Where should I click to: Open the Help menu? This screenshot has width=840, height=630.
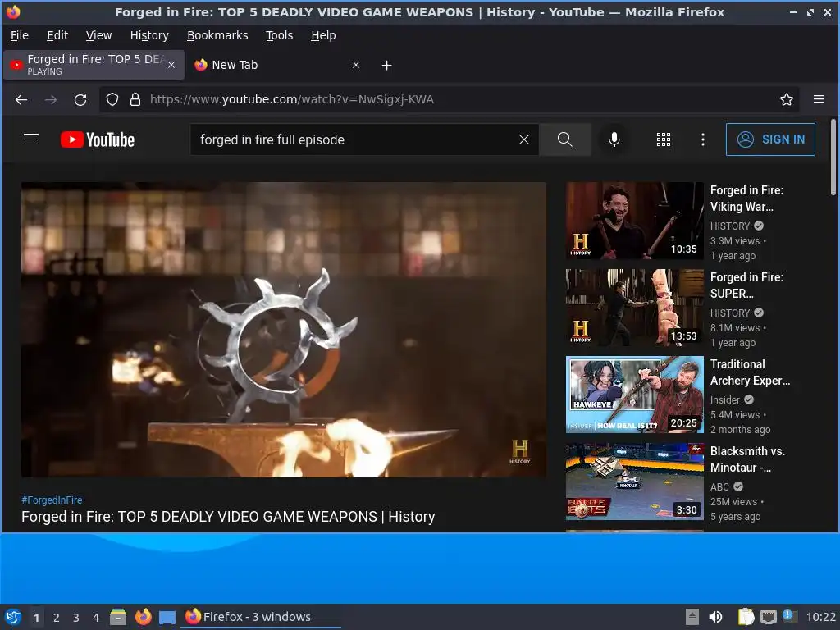click(323, 35)
